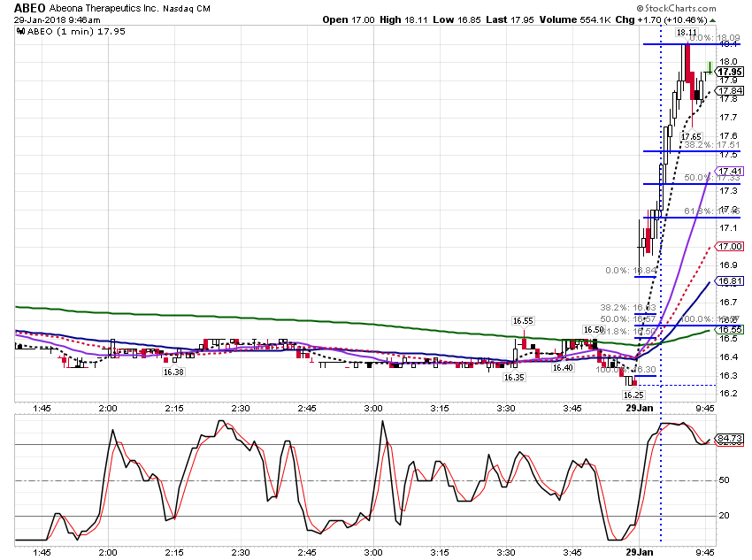
Task: Click the 84.73 stochastic value tag
Action: click(x=730, y=438)
